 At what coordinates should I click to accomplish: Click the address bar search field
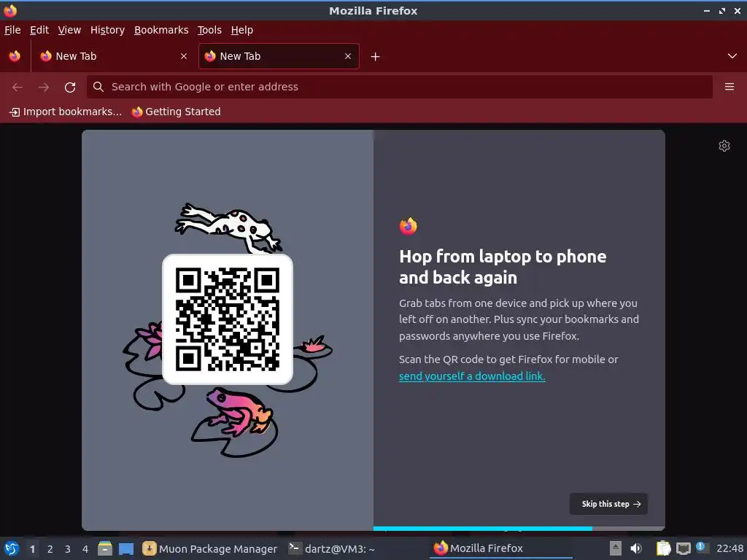[400, 87]
